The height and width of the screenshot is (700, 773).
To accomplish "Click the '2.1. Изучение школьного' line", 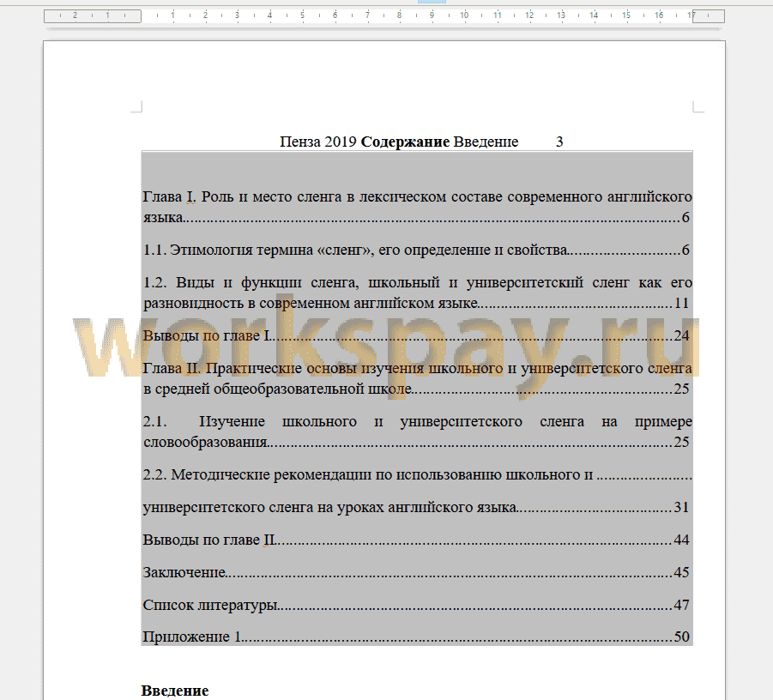I will (x=417, y=421).
